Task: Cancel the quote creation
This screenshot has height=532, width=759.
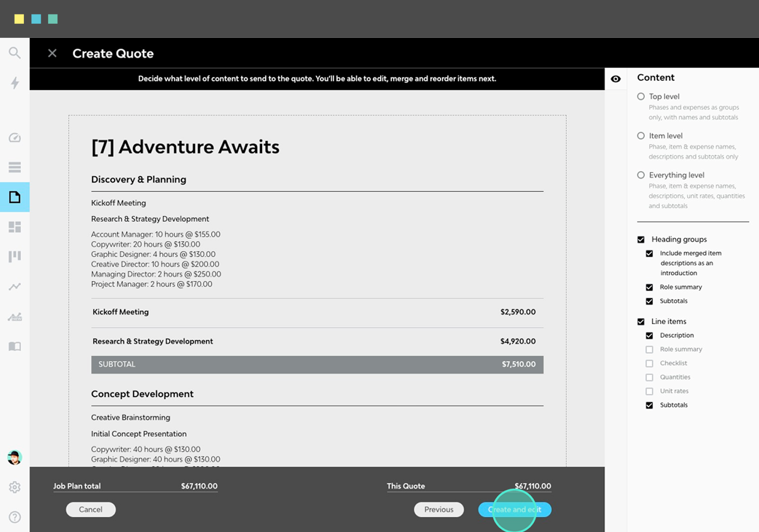Action: coord(90,509)
